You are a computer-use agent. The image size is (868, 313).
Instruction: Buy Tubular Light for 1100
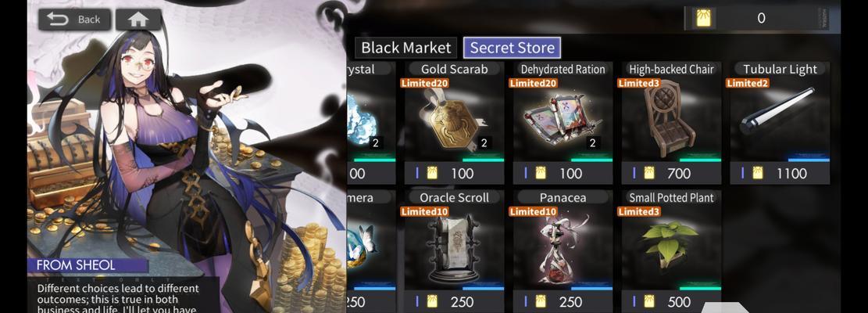click(780, 174)
